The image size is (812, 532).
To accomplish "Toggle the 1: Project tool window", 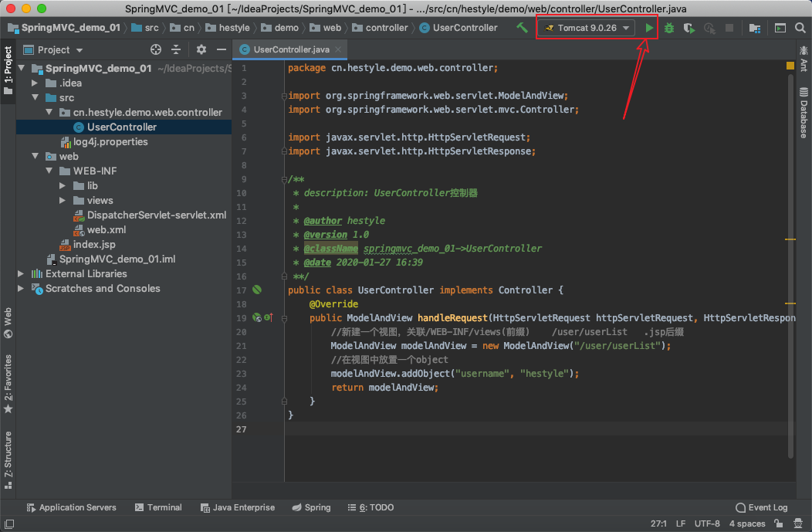I will [x=8, y=70].
